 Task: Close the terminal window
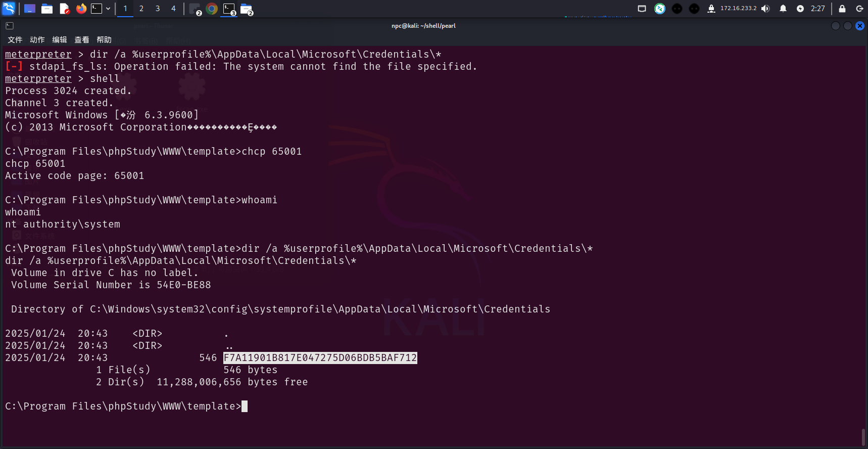859,26
